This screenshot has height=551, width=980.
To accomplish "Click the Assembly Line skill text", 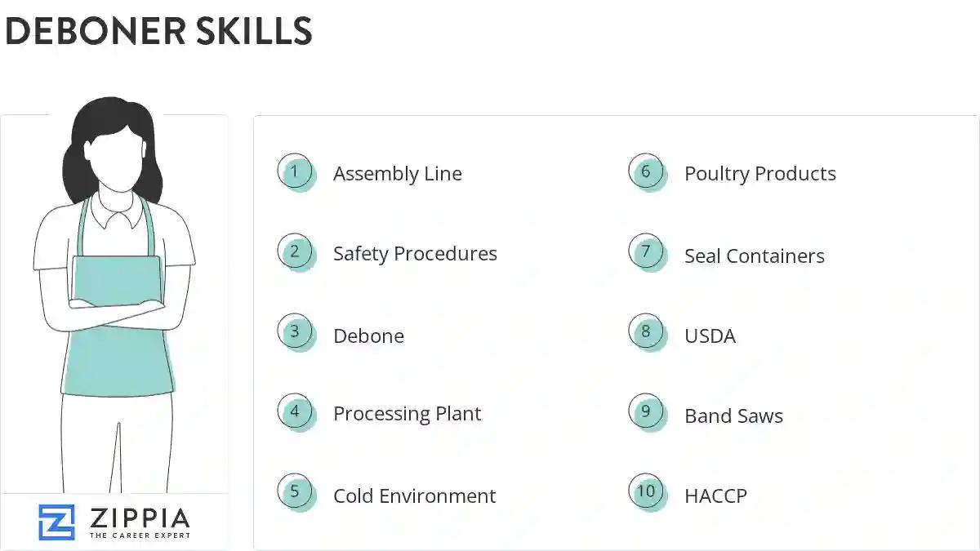I will [x=398, y=174].
